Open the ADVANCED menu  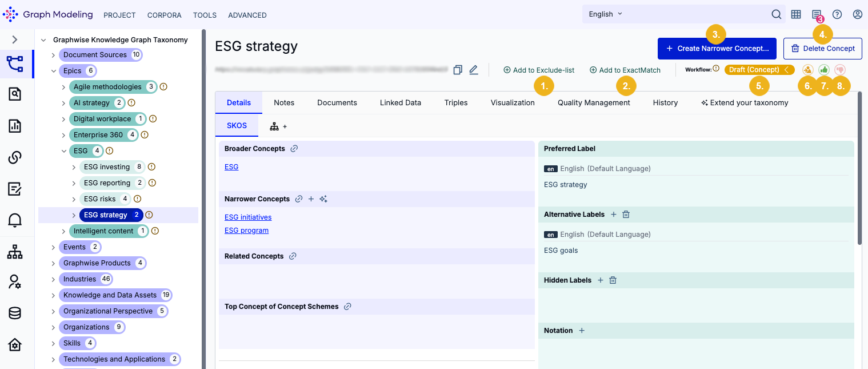(247, 15)
